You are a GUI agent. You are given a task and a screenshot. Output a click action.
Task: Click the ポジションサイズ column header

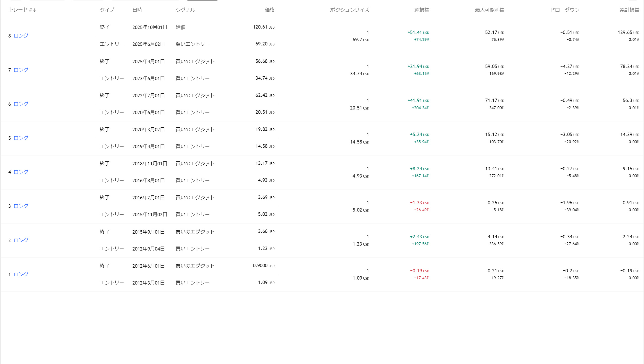[x=349, y=10]
